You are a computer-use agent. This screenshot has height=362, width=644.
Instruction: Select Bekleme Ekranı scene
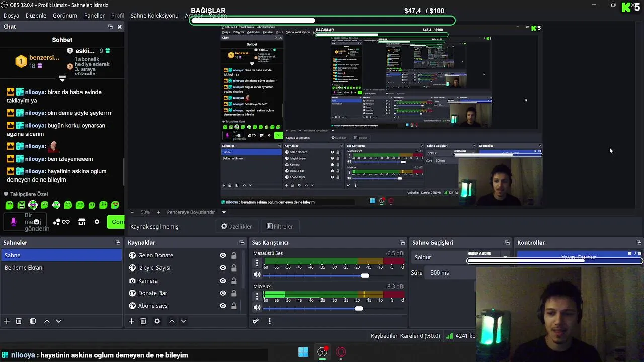click(61, 268)
